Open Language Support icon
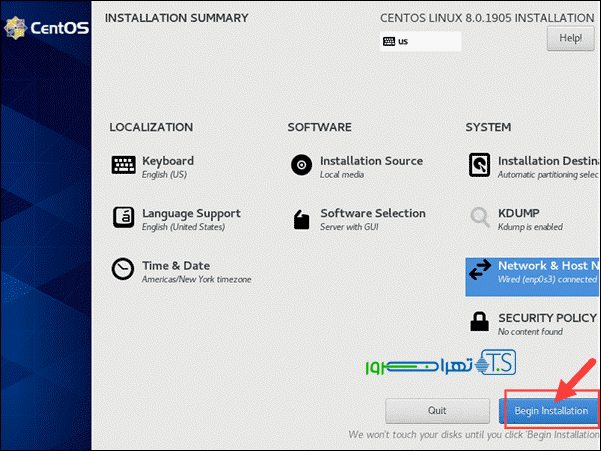The image size is (601, 451). (x=123, y=218)
